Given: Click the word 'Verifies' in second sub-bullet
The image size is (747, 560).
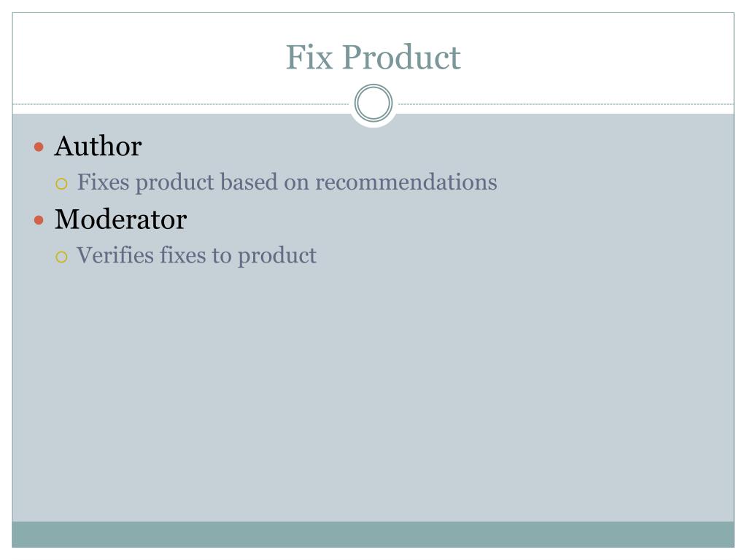Looking at the screenshot, I should click(x=115, y=254).
